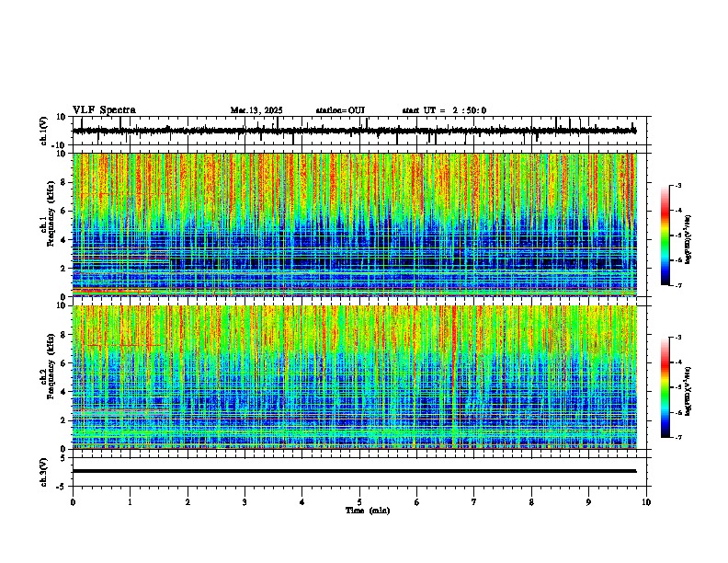Click the "-5" tick on ch.3(V) axis
This screenshot has width=728, height=563.
coord(62,487)
